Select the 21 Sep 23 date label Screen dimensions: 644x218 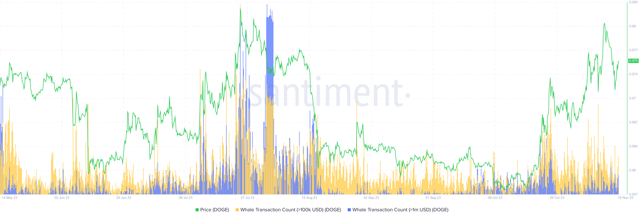click(x=433, y=198)
